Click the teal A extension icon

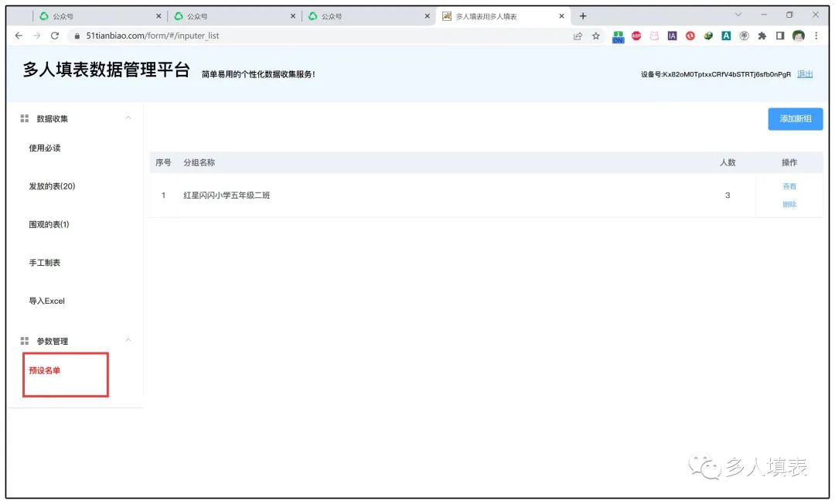click(726, 36)
